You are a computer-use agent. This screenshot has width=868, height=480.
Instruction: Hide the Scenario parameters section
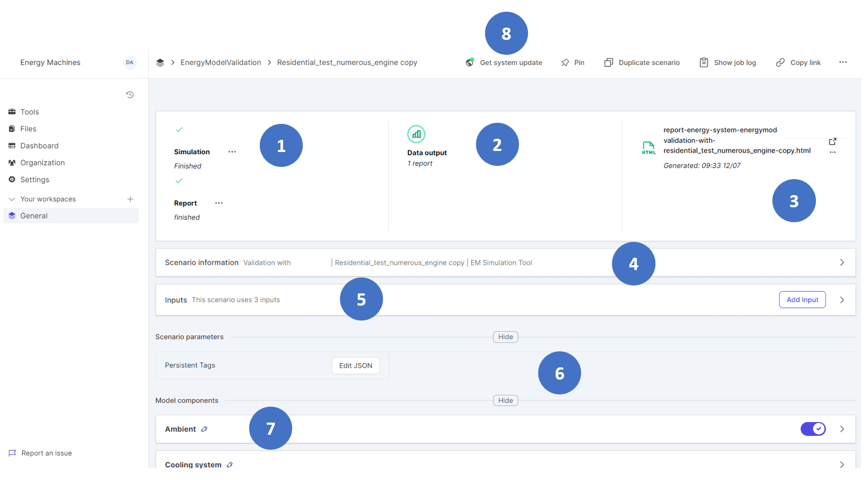[x=505, y=337]
